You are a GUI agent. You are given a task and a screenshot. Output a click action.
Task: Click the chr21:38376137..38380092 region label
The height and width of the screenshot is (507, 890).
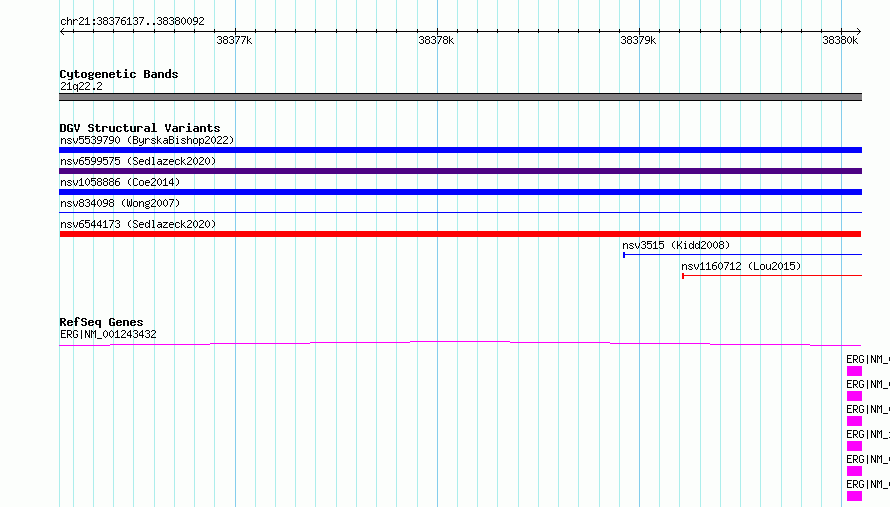click(132, 21)
